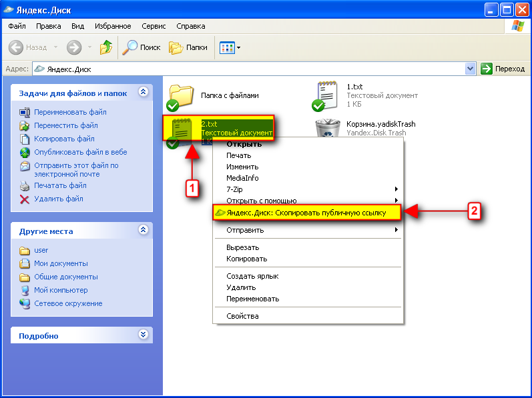Click the Печатать файл task link
This screenshot has width=532, height=398.
pos(60,185)
